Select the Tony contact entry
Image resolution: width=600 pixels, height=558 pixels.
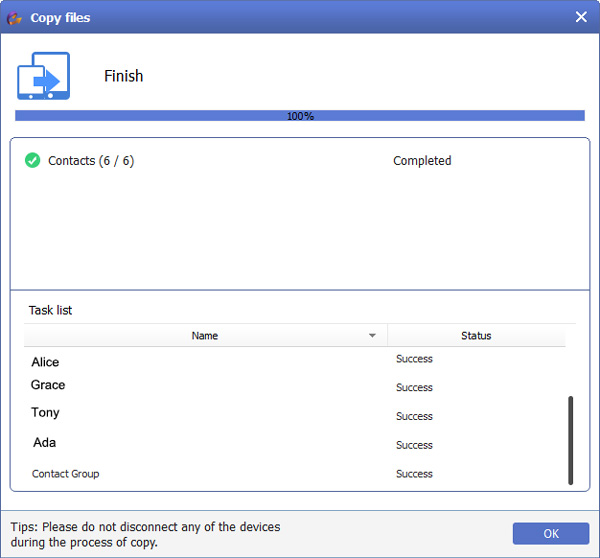point(45,412)
